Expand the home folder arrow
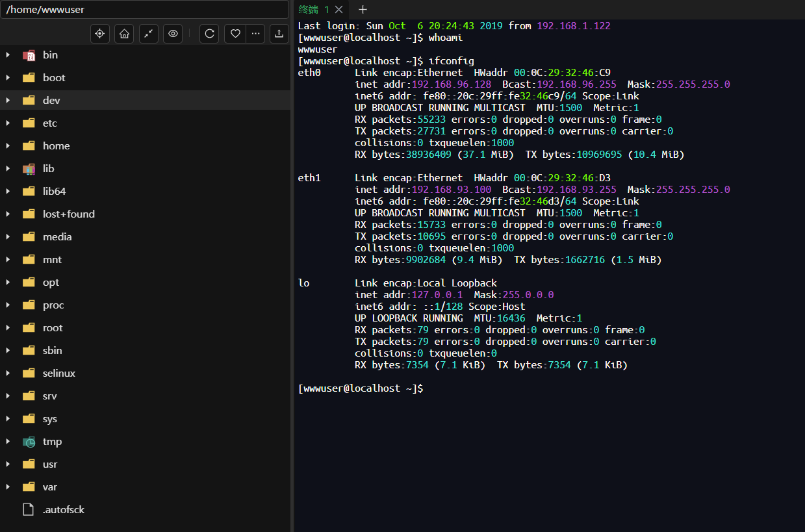The height and width of the screenshot is (532, 805). pos(8,146)
